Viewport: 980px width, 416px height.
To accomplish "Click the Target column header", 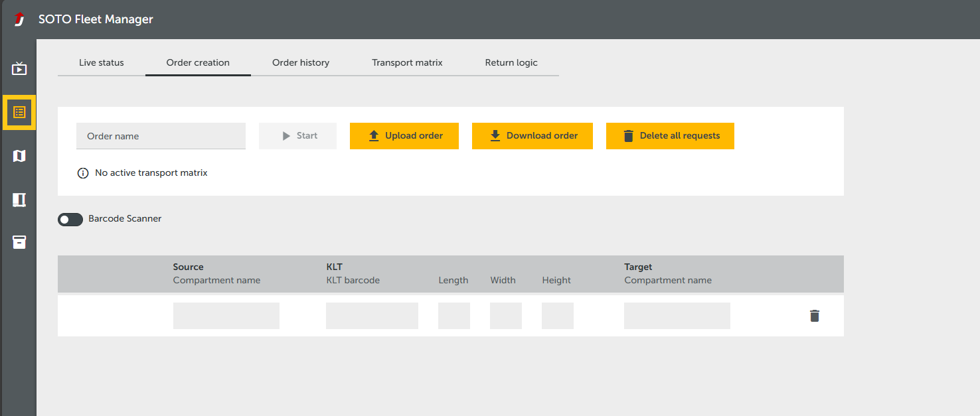I will (638, 267).
